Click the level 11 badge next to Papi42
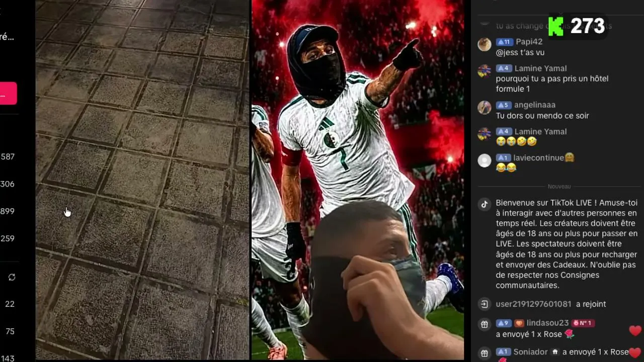The image size is (644, 362). tap(504, 42)
